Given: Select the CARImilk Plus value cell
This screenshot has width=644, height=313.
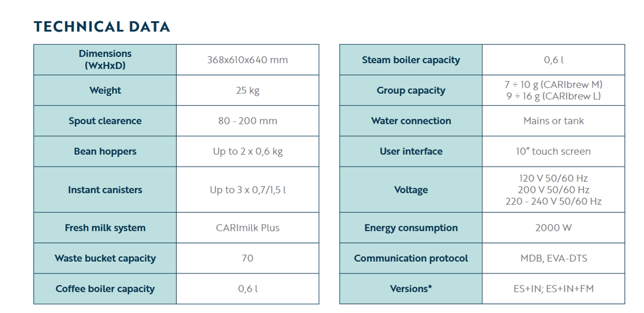Looking at the screenshot, I should 247,228.
